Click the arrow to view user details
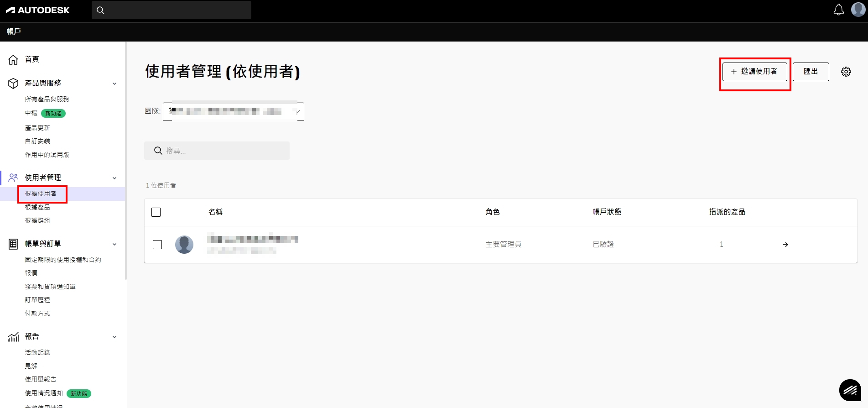The image size is (868, 408). (785, 245)
